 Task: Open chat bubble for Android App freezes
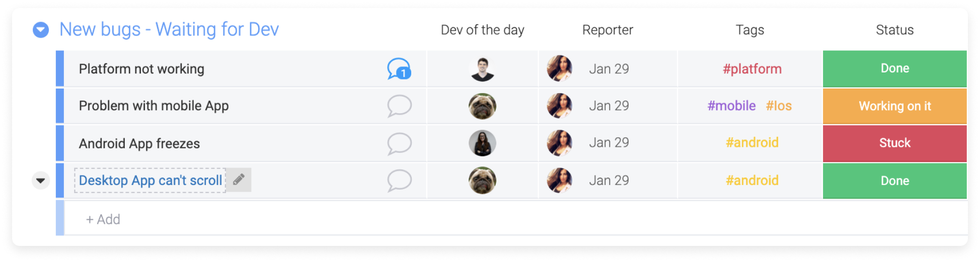(399, 143)
